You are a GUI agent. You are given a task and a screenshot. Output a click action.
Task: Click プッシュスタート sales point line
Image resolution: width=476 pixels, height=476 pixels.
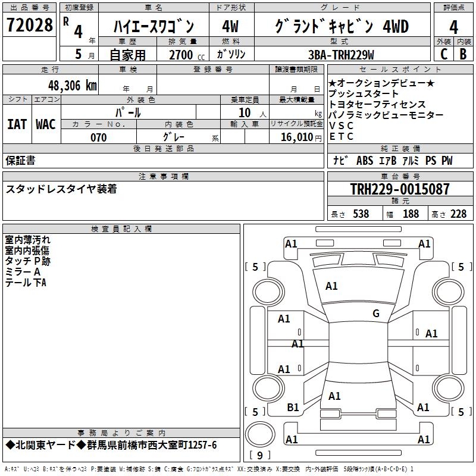(364, 94)
